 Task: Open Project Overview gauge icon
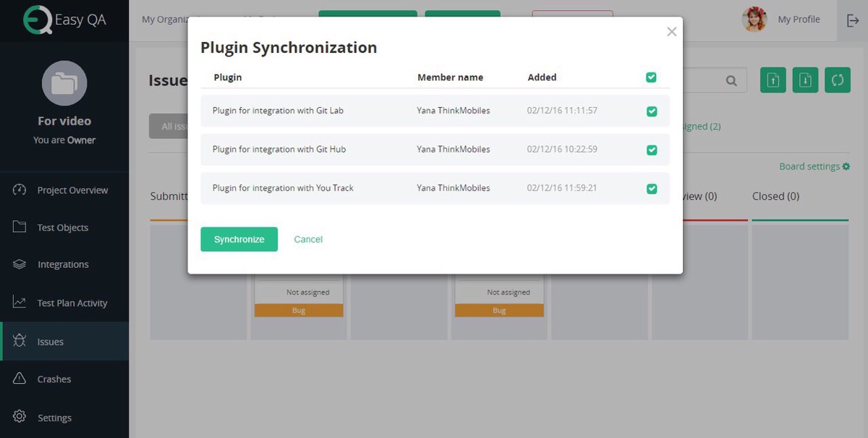20,190
